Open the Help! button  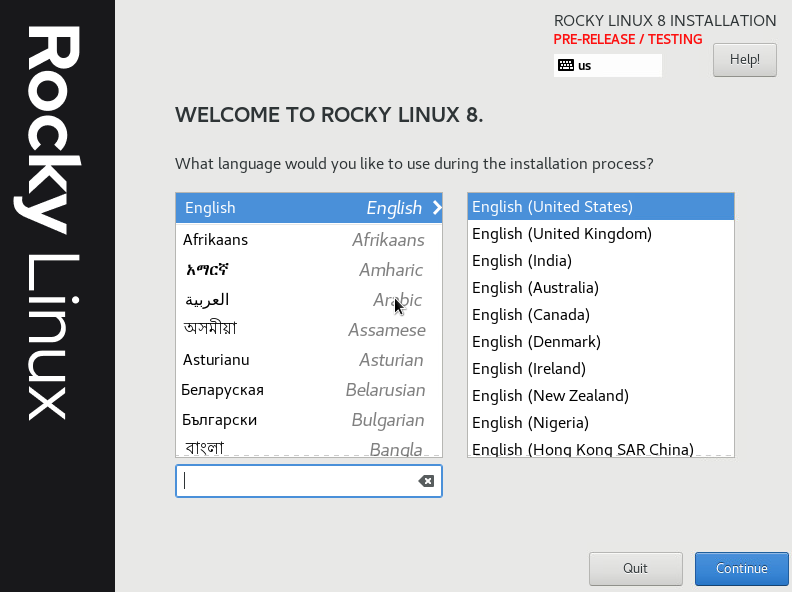tap(745, 60)
